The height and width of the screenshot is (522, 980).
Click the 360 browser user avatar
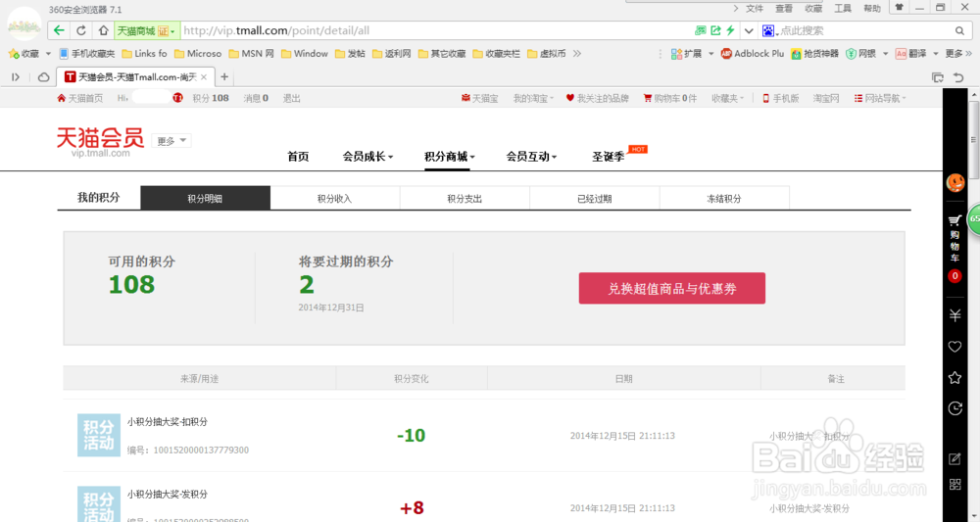(24, 25)
